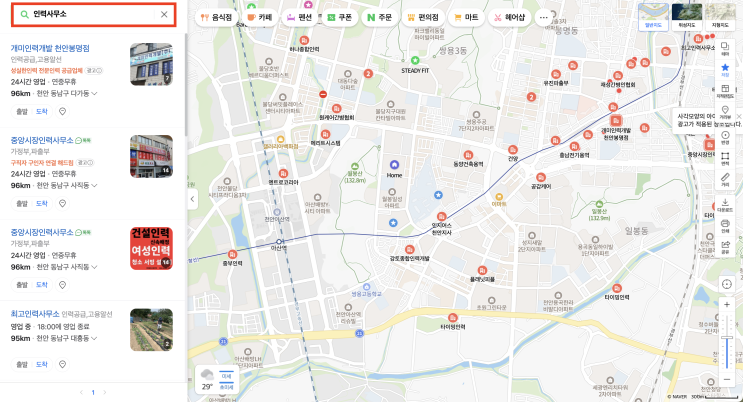Expand address for 천안 동남구 대흥동
Viewport: 743px width, 402px height.
(x=94, y=338)
